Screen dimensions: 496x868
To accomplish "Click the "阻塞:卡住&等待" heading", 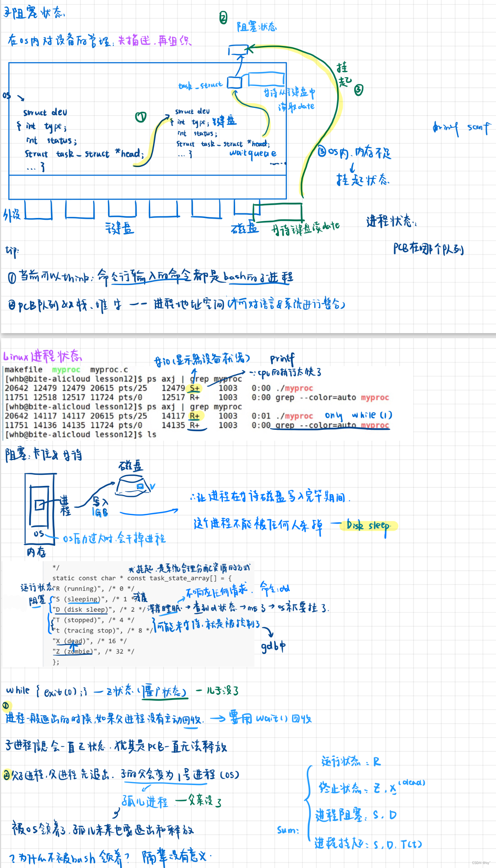I will pyautogui.click(x=43, y=455).
